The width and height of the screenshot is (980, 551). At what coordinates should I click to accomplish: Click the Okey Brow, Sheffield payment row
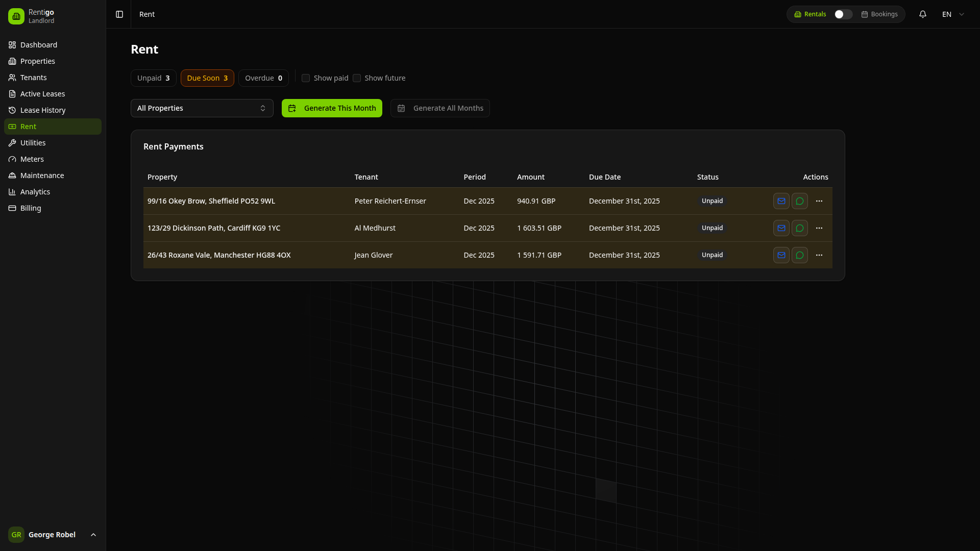click(x=211, y=201)
